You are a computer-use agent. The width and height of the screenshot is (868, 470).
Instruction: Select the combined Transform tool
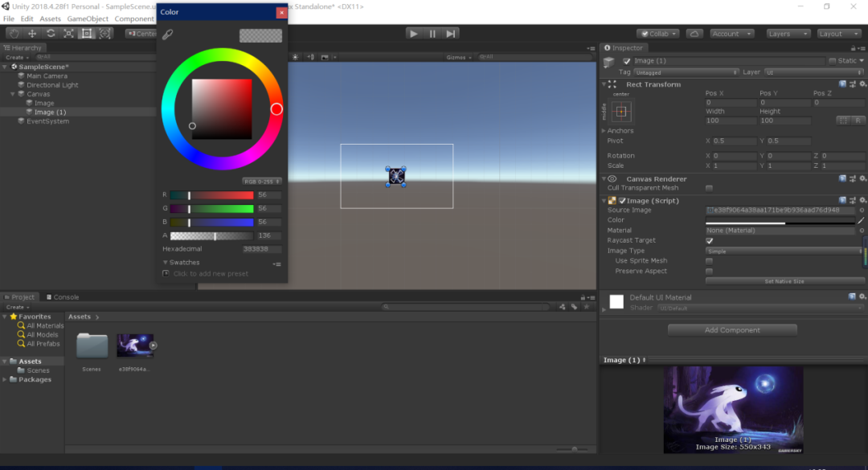(x=104, y=34)
